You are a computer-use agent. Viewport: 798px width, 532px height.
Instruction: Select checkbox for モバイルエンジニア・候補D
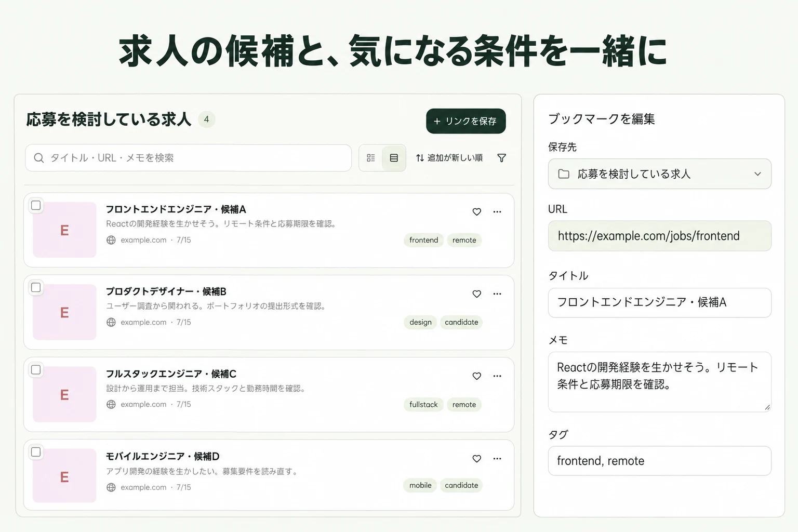click(36, 452)
